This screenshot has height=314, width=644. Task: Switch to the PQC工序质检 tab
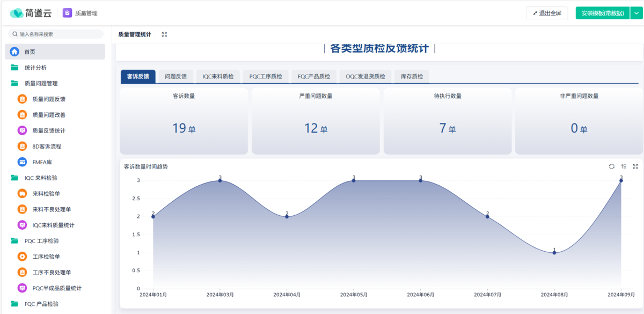(x=266, y=77)
